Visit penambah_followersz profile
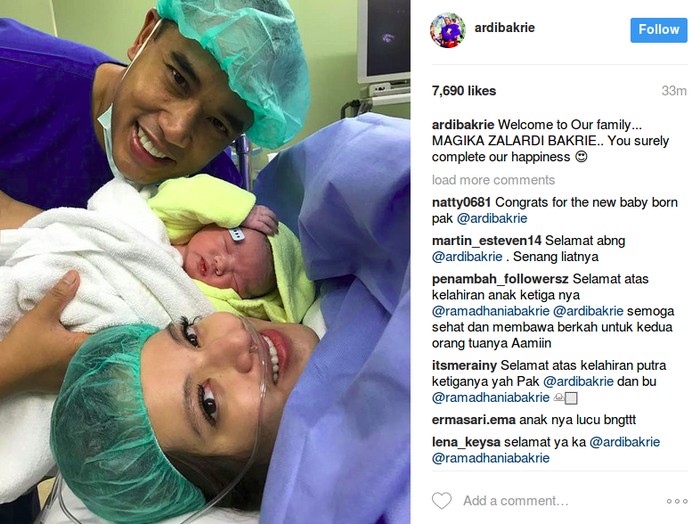Viewport: 700px width, 524px height. coord(500,279)
